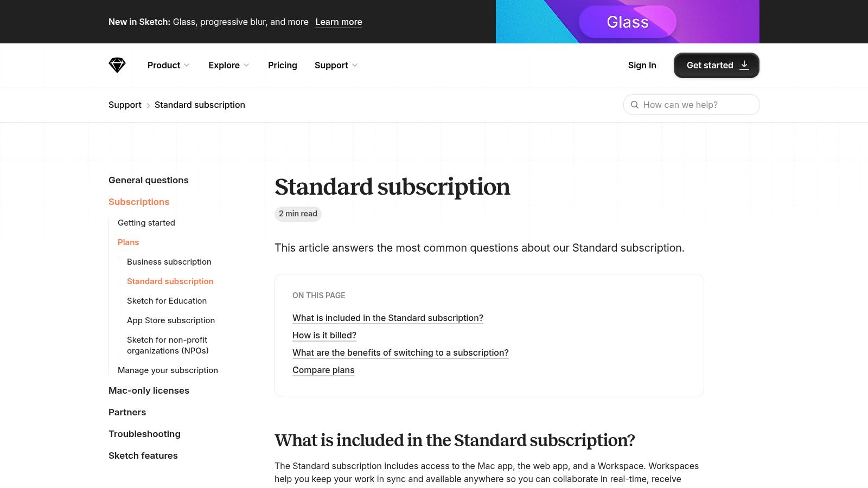Click Learn more in announcement banner
Screen dimensions: 868x488
(339, 22)
